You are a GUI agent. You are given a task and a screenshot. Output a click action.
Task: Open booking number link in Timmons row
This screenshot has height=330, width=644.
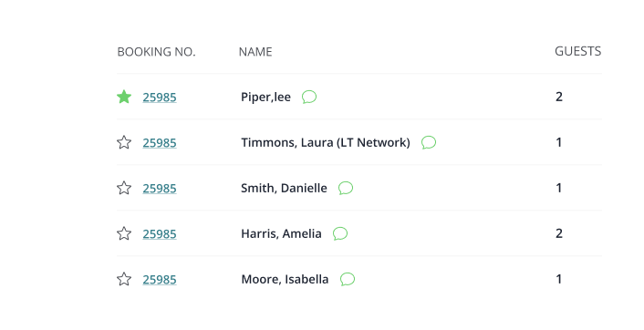(160, 143)
